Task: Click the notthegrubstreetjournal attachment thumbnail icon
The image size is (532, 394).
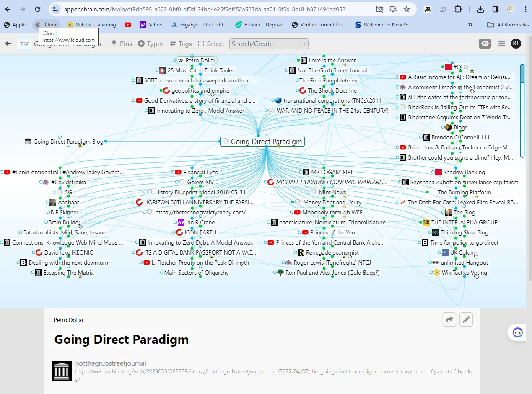Action: 62,371
